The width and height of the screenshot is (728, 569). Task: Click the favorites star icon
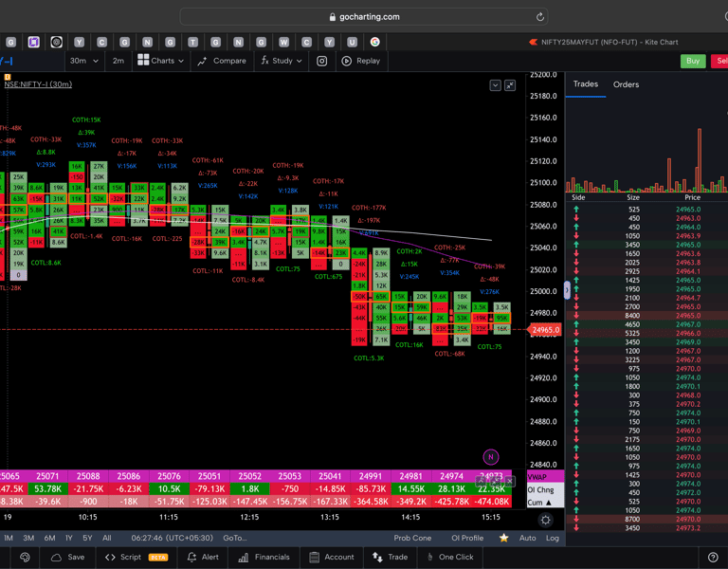point(503,538)
